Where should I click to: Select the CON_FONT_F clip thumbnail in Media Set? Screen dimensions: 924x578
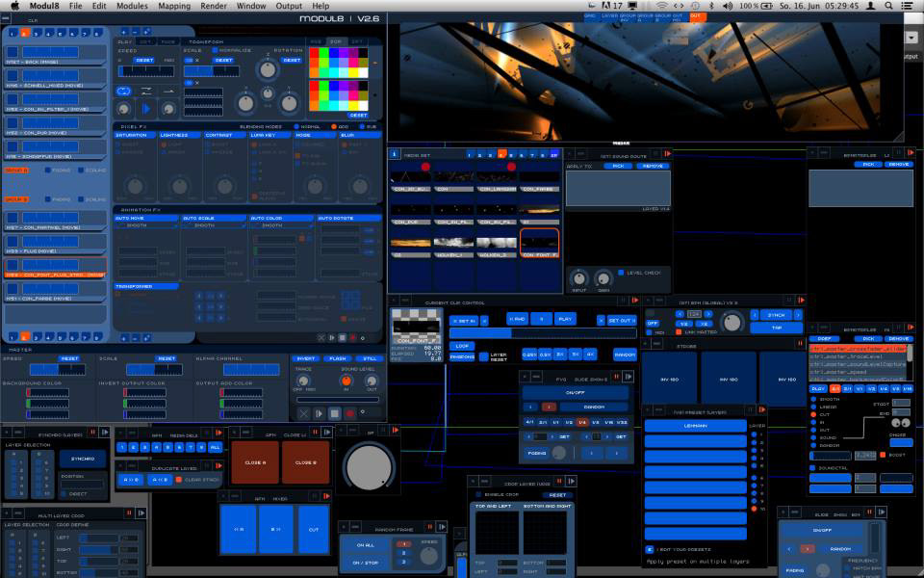tap(539, 243)
